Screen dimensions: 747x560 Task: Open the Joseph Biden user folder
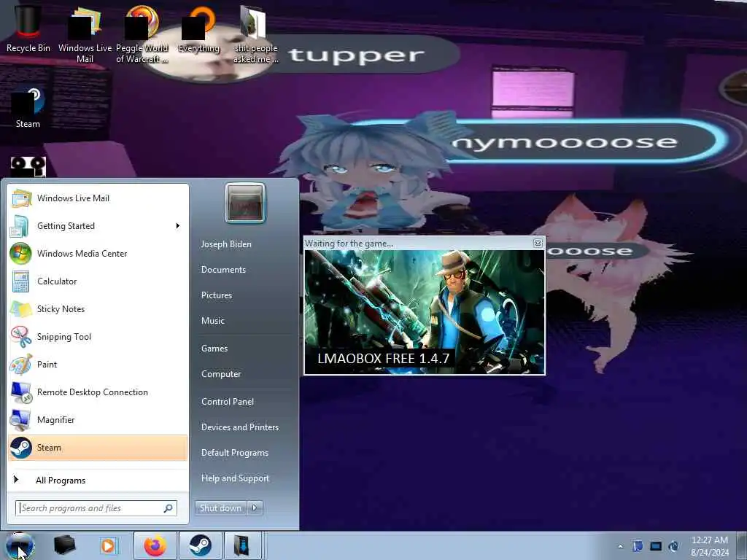point(226,244)
